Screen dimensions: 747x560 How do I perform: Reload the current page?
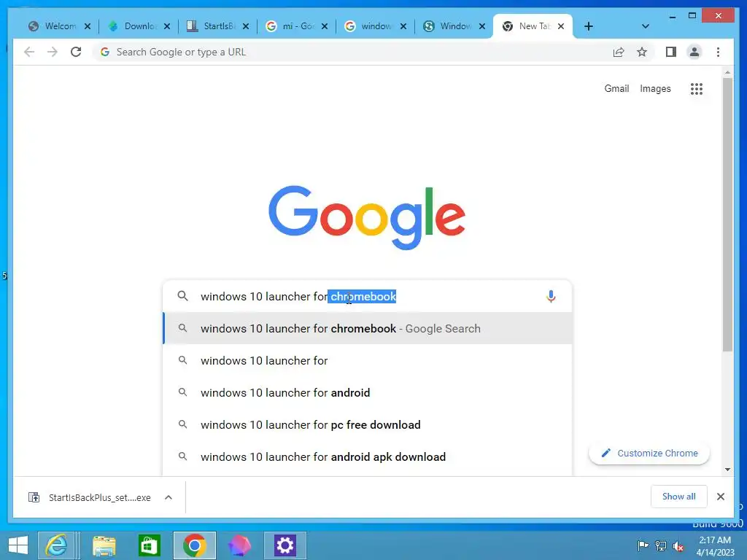click(x=76, y=52)
